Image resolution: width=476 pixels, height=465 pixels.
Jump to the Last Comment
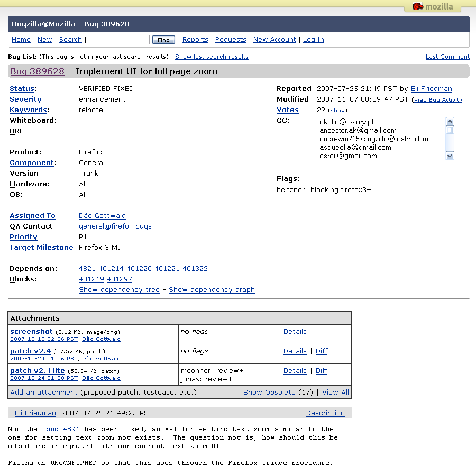coord(447,57)
